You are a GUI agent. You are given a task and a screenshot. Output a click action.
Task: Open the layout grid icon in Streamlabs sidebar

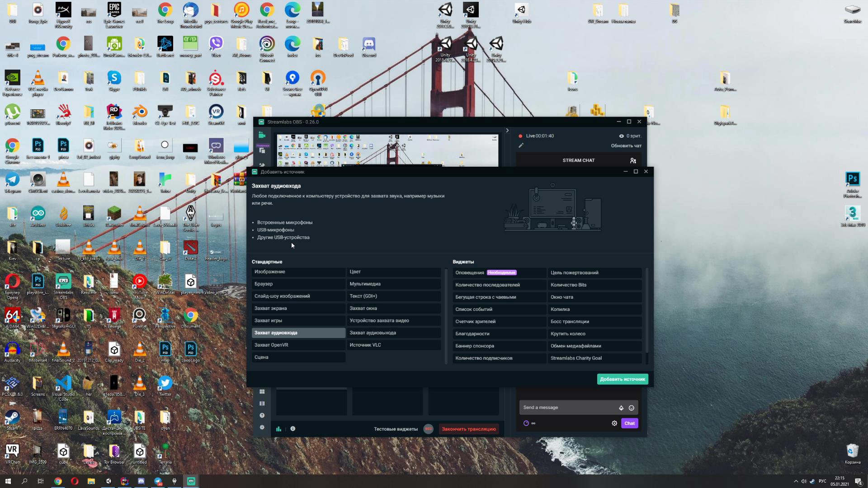[x=262, y=392]
